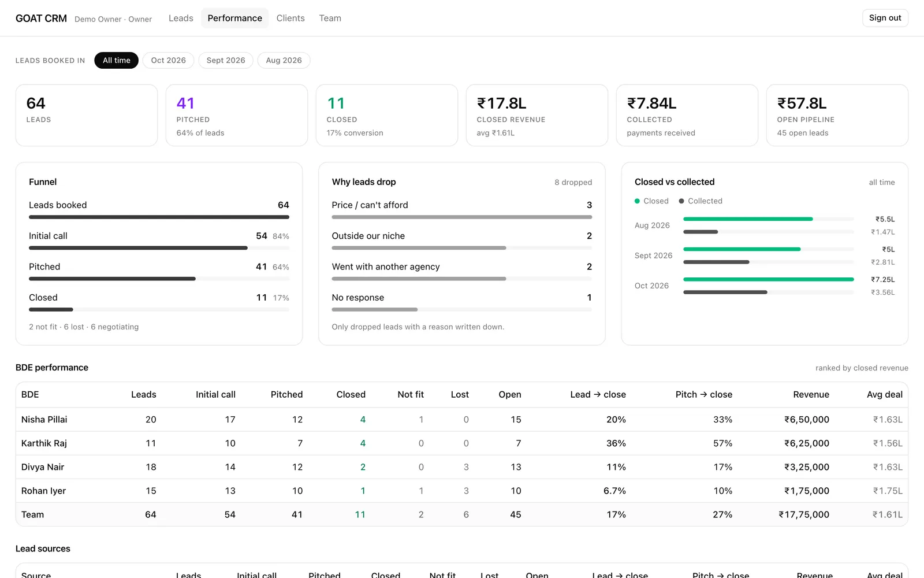The height and width of the screenshot is (578, 924).
Task: Click the 41 Pitched summary card
Action: point(237,115)
